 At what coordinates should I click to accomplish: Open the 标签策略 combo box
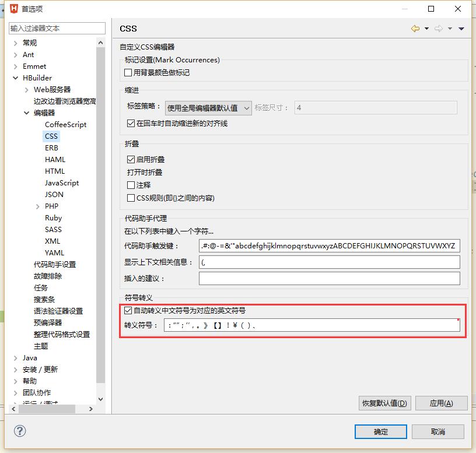(x=208, y=108)
